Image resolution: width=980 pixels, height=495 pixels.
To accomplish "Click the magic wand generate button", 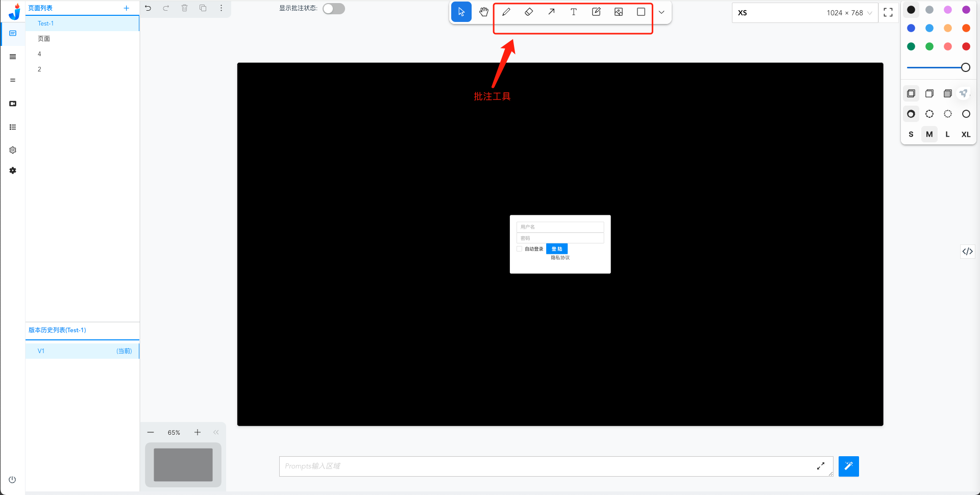I will [x=849, y=466].
